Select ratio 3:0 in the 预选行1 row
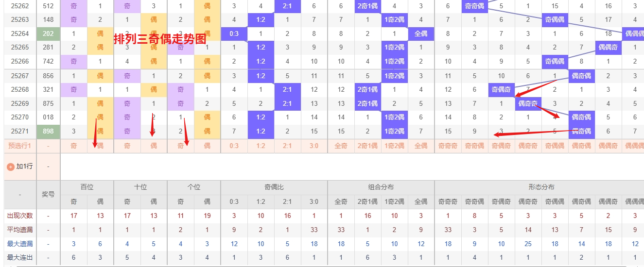Image resolution: width=644 pixels, height=267 pixels. [x=314, y=146]
